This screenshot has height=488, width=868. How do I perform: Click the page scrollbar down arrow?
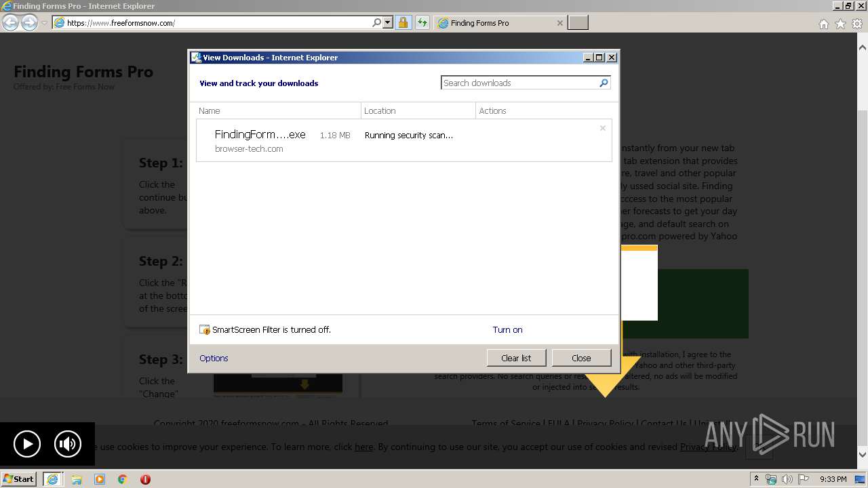[x=863, y=455]
